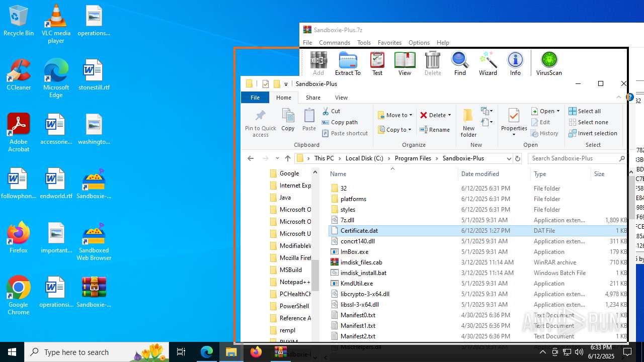The width and height of the screenshot is (644, 362).
Task: Select MSBuild folder in navigation pane
Action: pos(290,270)
